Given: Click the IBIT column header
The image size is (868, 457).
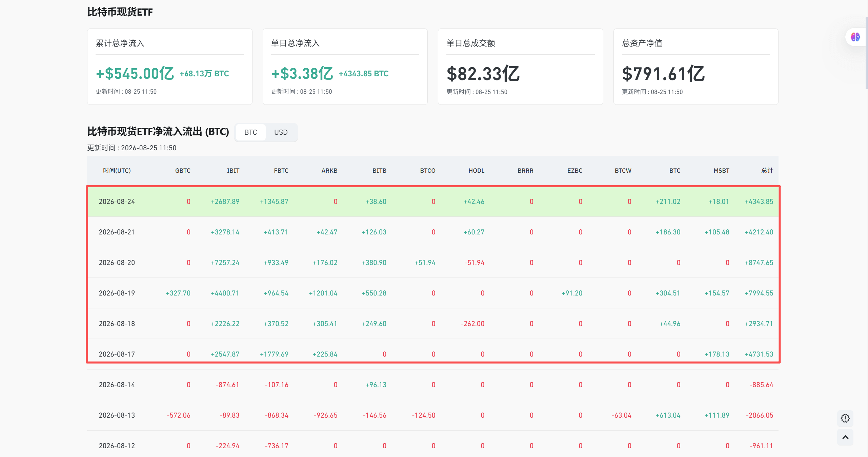Looking at the screenshot, I should click(233, 171).
